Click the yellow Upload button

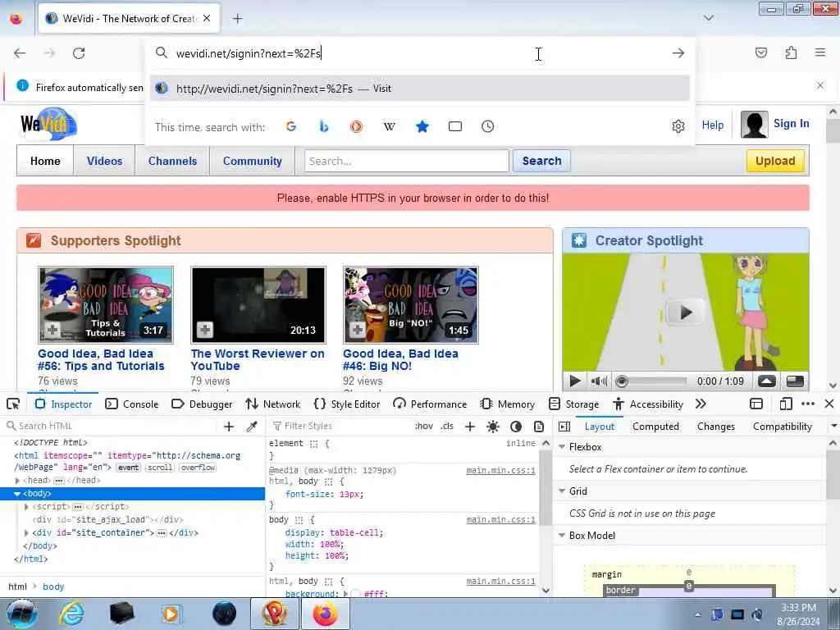pos(775,161)
